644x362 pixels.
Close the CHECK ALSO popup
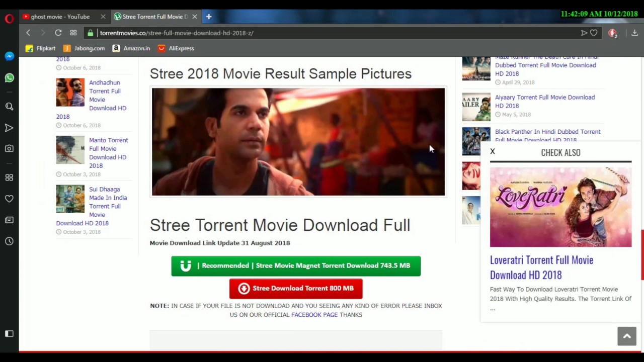[x=493, y=151]
